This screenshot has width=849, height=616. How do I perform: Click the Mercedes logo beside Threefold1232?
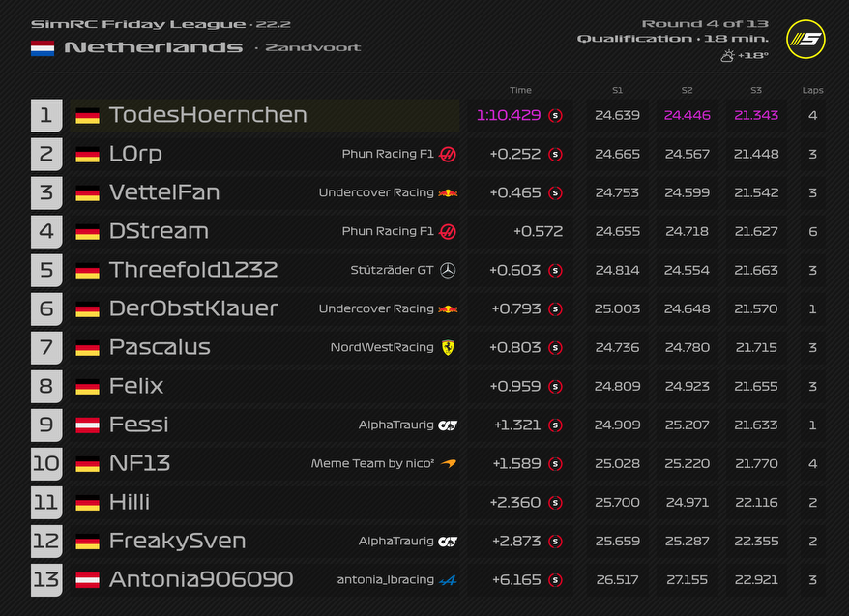click(x=448, y=270)
